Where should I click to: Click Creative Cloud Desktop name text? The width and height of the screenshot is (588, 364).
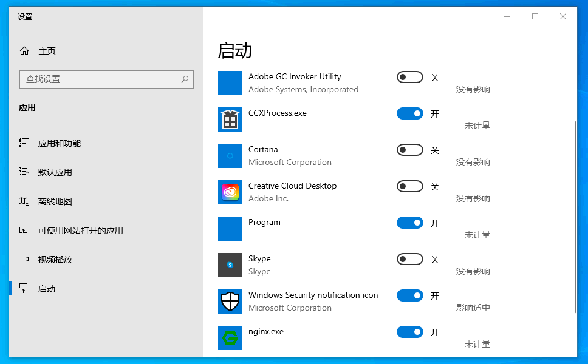click(293, 186)
